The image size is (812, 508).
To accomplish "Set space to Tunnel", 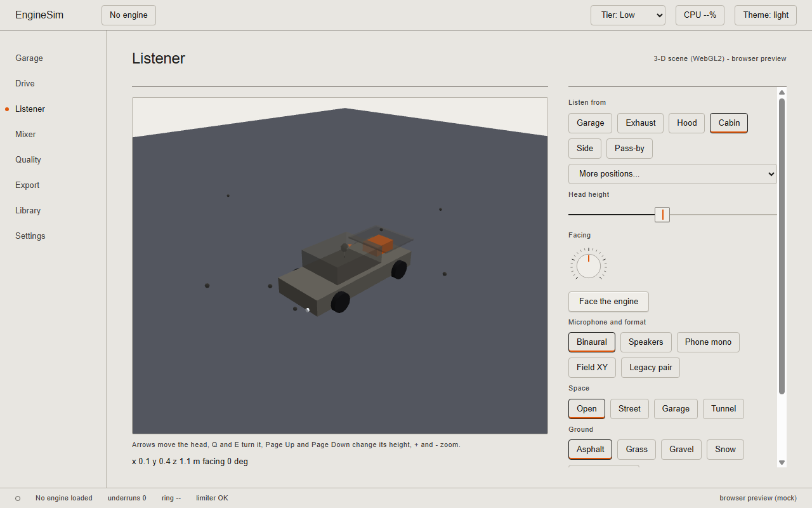I will point(723,409).
